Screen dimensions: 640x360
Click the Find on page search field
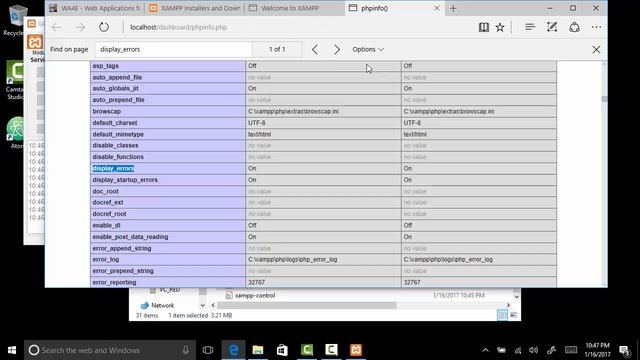(174, 49)
